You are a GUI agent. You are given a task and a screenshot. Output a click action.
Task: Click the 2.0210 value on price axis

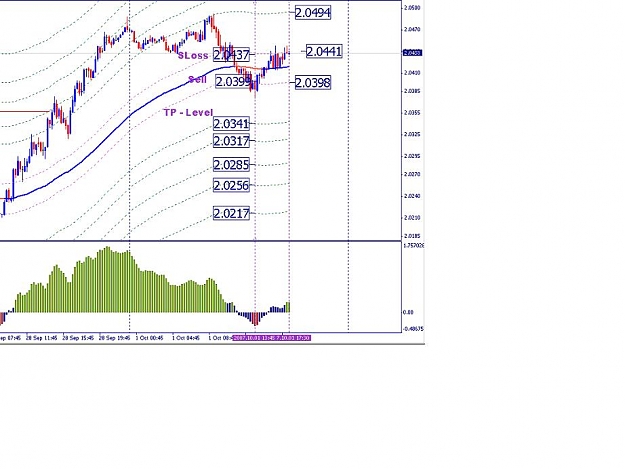412,218
